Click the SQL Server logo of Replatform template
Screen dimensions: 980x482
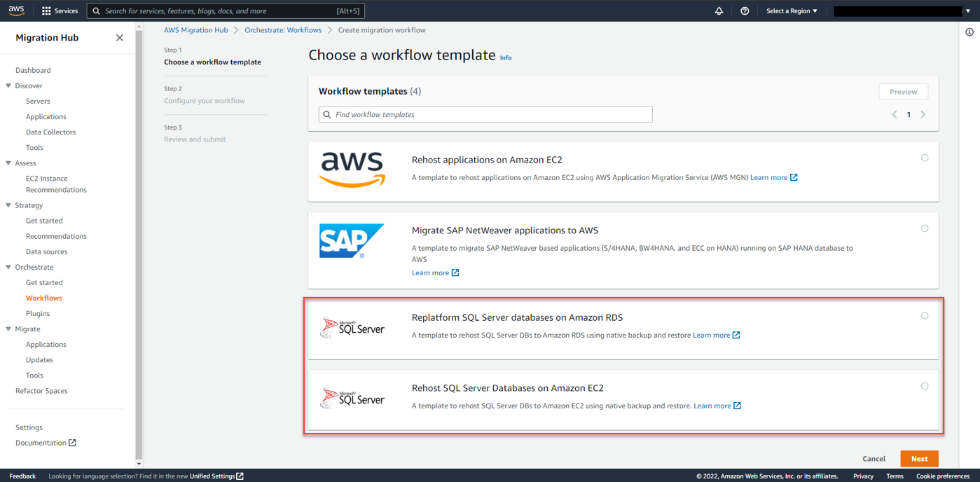pyautogui.click(x=352, y=328)
